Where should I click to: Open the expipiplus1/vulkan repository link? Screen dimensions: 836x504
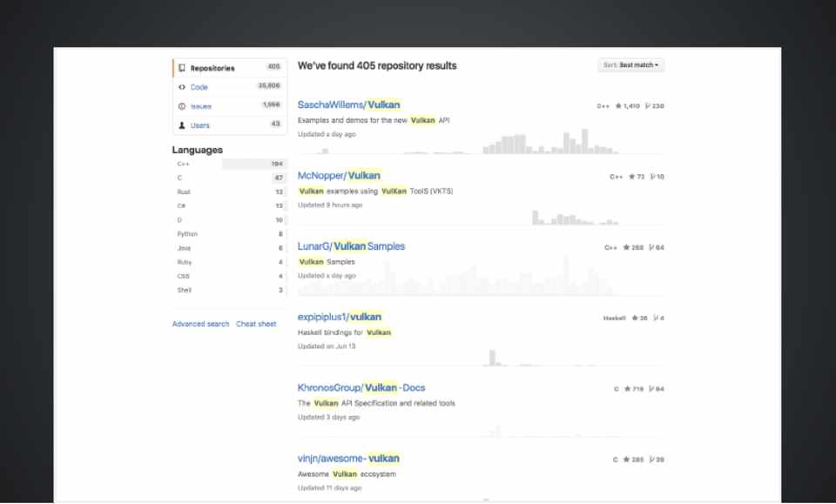(340, 317)
